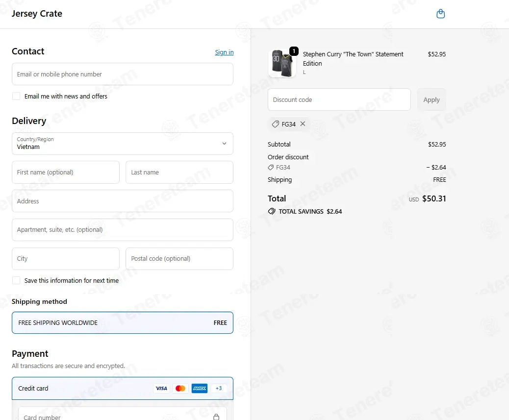Show the +3 more card types
The height and width of the screenshot is (420, 509).
pos(219,388)
